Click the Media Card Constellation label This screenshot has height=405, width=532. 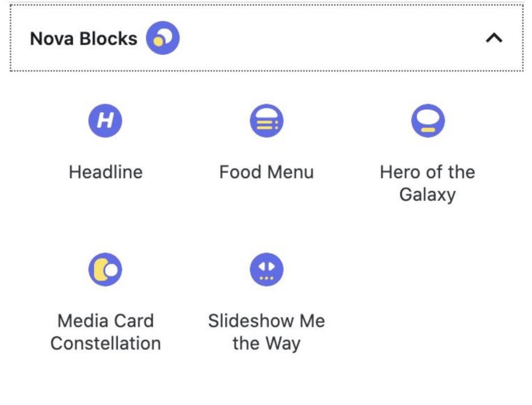(x=106, y=332)
